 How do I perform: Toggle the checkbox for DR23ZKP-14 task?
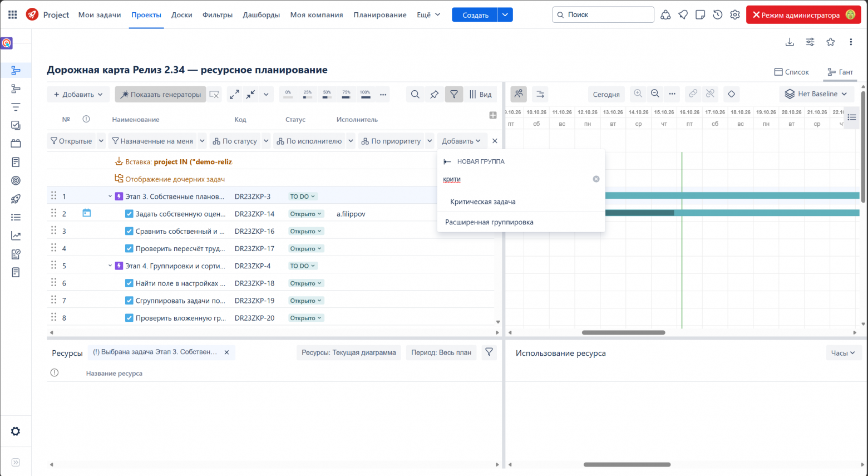coord(129,214)
